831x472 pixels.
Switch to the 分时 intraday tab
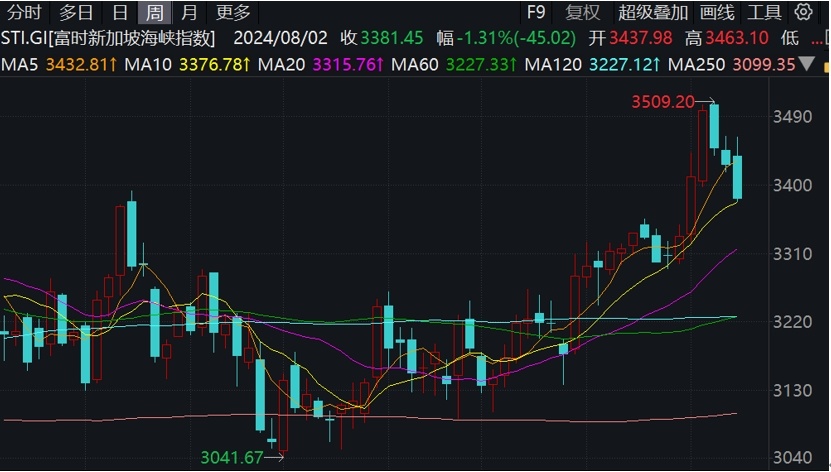[x=24, y=12]
